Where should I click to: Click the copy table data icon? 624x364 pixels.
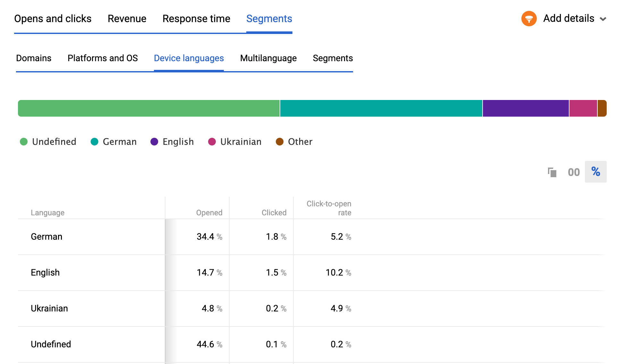[x=552, y=172]
